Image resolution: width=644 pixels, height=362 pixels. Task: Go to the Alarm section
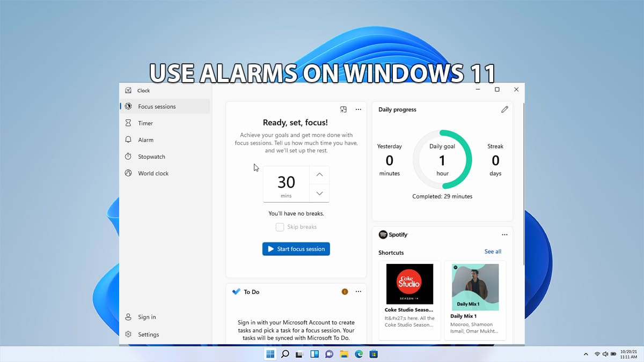tap(165, 139)
